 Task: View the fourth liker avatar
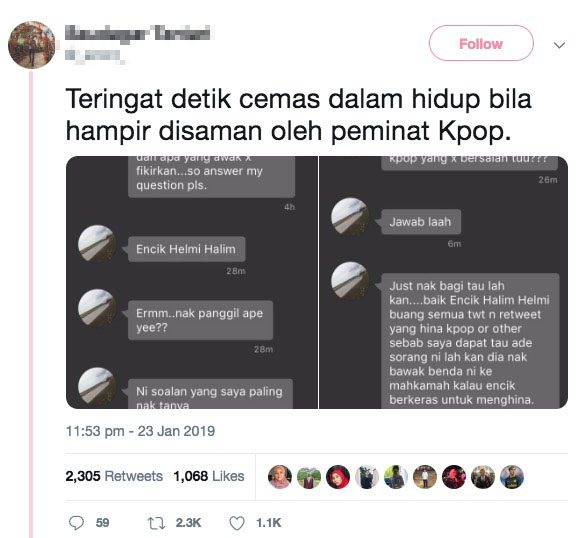pos(367,477)
